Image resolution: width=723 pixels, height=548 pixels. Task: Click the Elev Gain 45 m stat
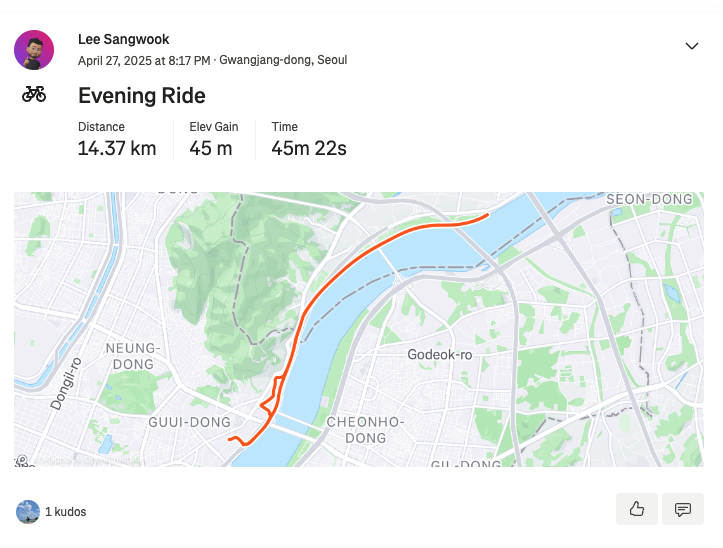[x=213, y=139]
